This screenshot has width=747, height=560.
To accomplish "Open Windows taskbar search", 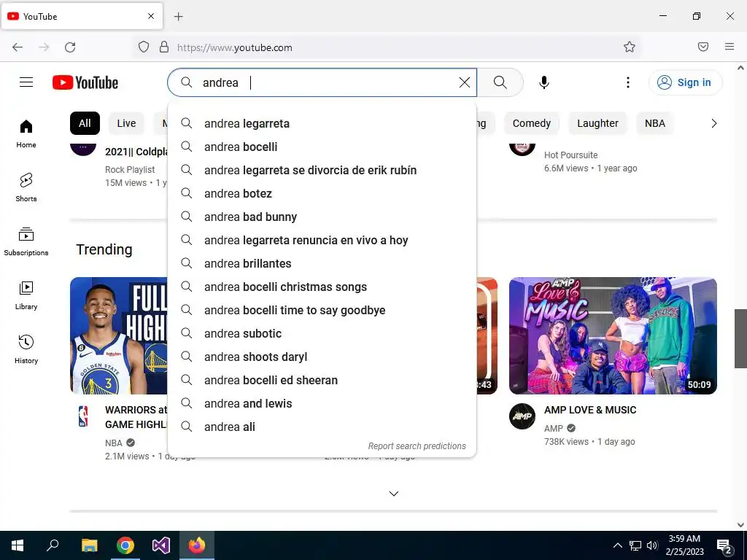I will (x=53, y=545).
